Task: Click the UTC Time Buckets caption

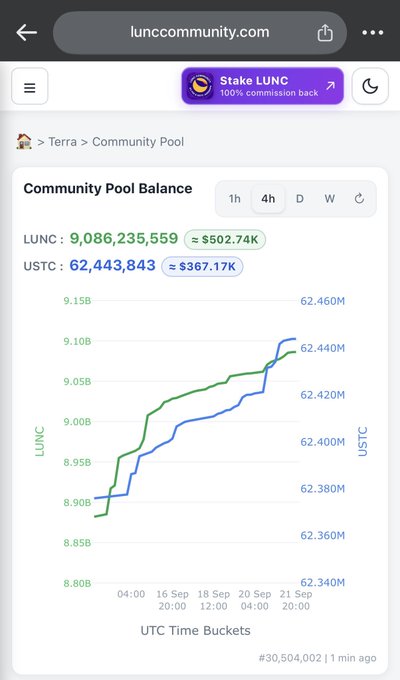Action: click(x=196, y=631)
